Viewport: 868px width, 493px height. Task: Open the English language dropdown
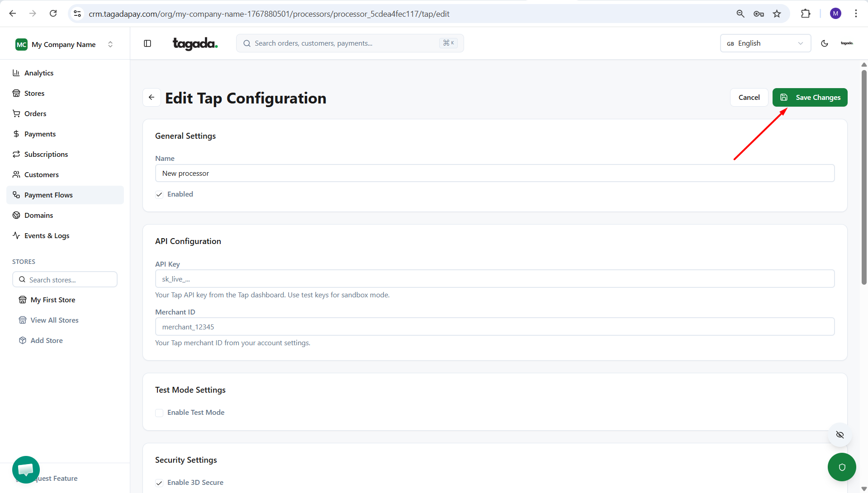tap(765, 43)
